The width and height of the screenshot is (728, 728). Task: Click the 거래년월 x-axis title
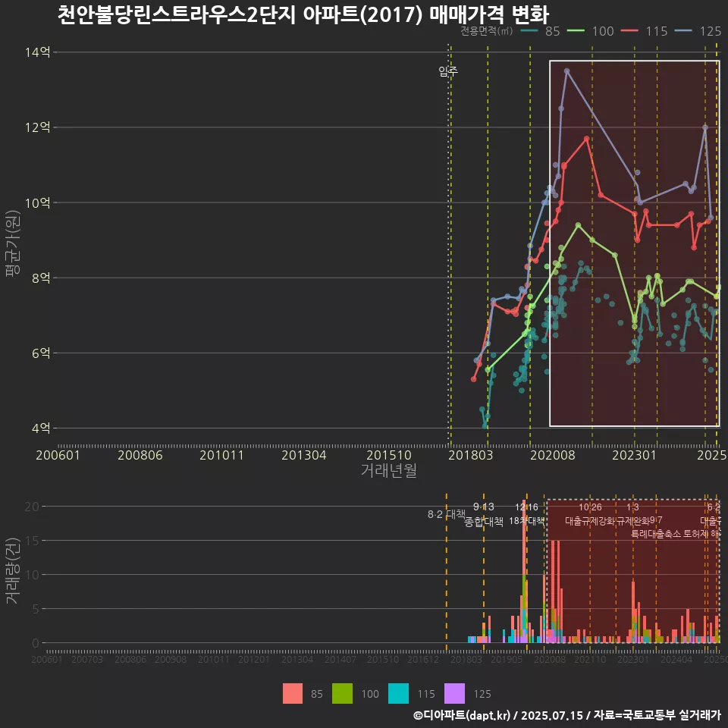(x=388, y=470)
